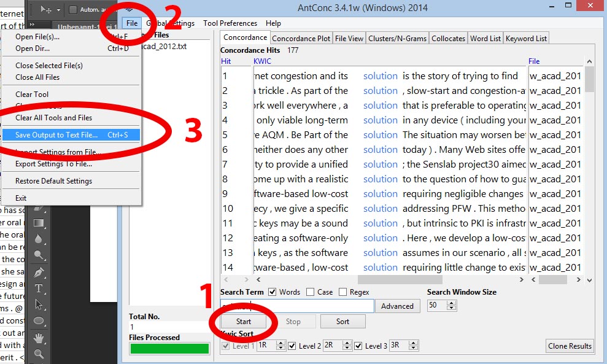Click the green Files Processed progress bar
Screen dimensions: 607x364
tap(169, 349)
